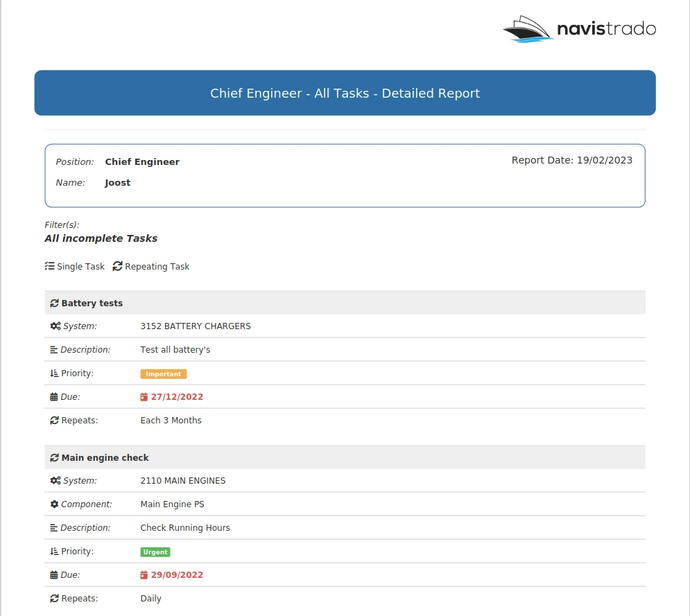Select the Battery tests task header
Image resolution: width=690 pixels, height=616 pixels.
(x=345, y=303)
